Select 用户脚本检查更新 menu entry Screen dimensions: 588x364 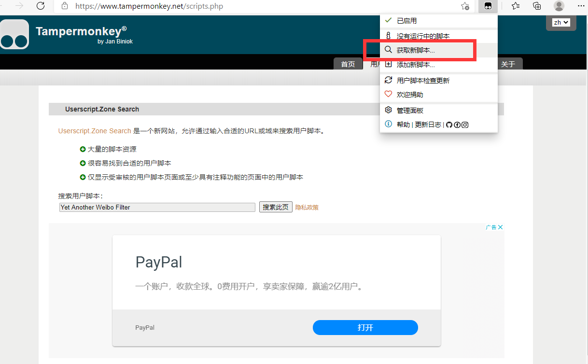(438, 81)
